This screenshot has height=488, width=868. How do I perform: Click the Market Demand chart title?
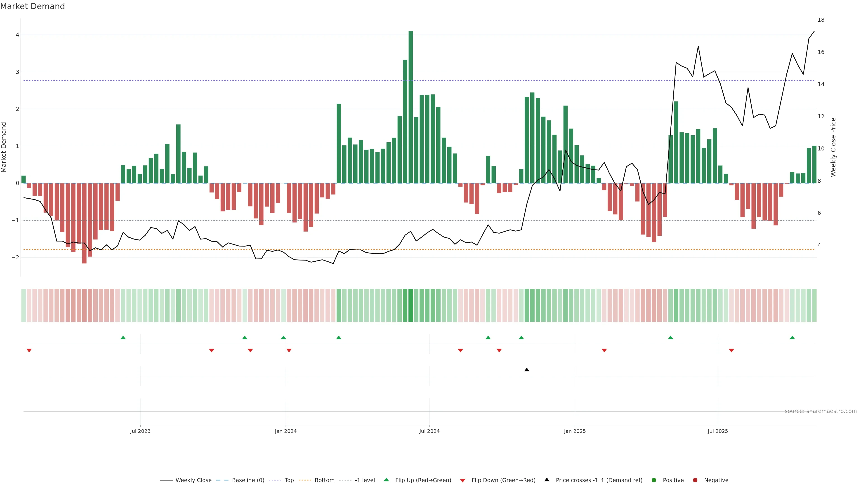tap(32, 6)
